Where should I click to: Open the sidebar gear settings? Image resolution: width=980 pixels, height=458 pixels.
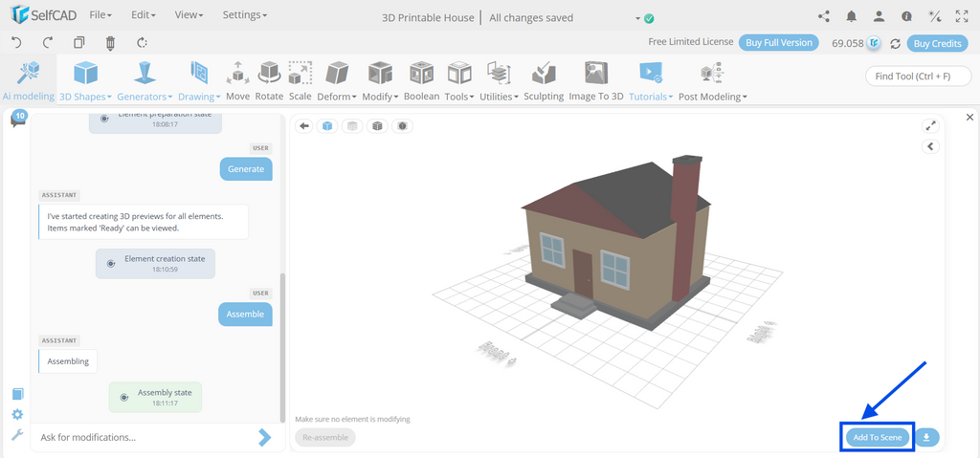[17, 414]
